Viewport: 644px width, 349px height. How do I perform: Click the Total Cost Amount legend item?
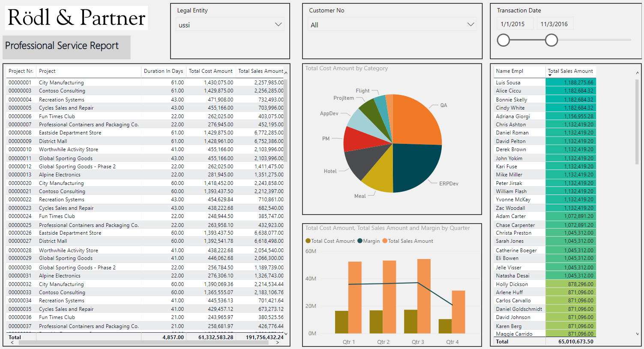[330, 241]
